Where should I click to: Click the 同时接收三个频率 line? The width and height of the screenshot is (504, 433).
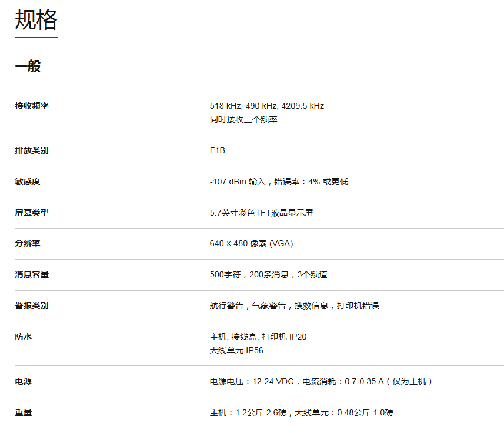coord(243,120)
